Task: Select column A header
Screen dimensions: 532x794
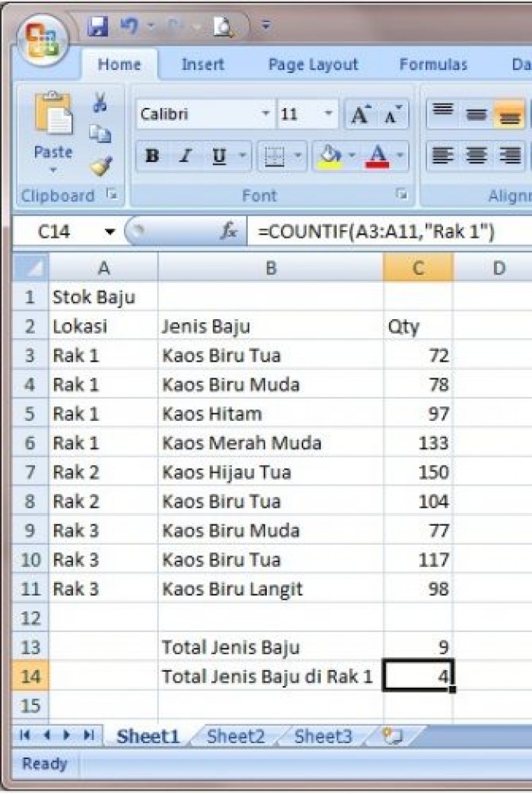Action: tap(103, 267)
